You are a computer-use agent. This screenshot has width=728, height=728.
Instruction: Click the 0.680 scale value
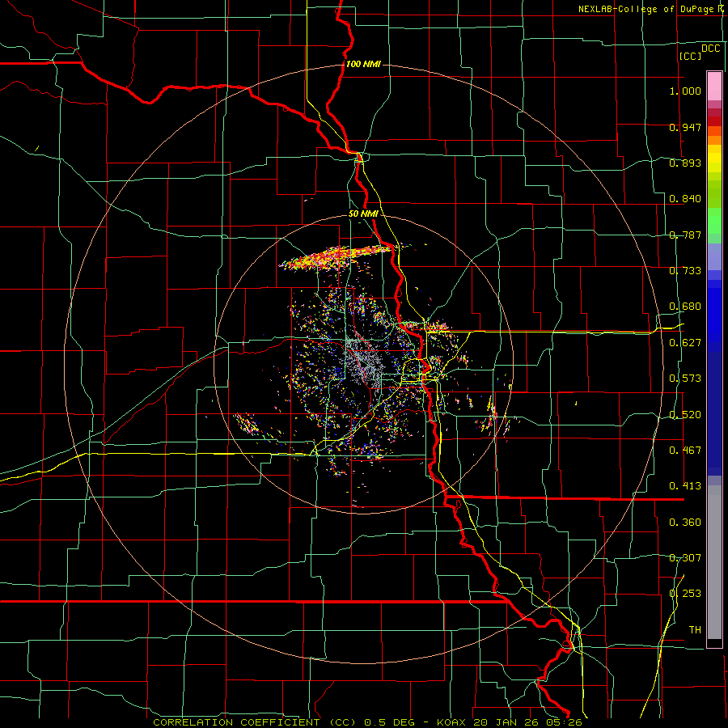coord(685,307)
